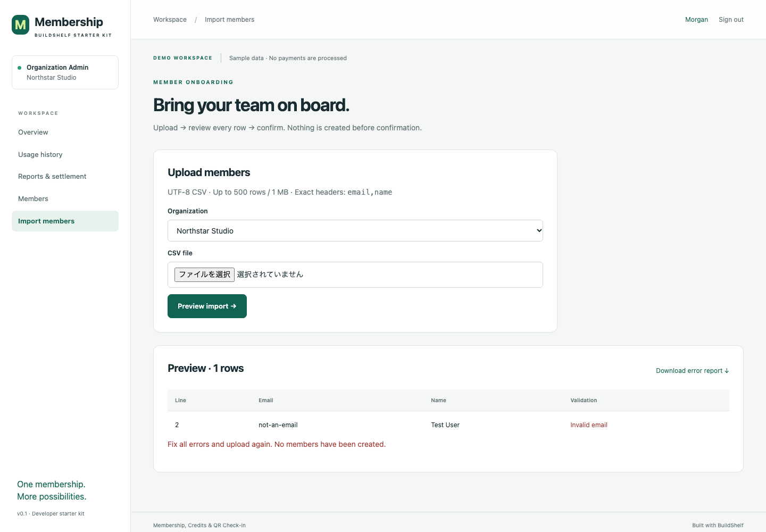Click the Built with BuildShelf footer text
This screenshot has width=766, height=532.
pos(718,525)
